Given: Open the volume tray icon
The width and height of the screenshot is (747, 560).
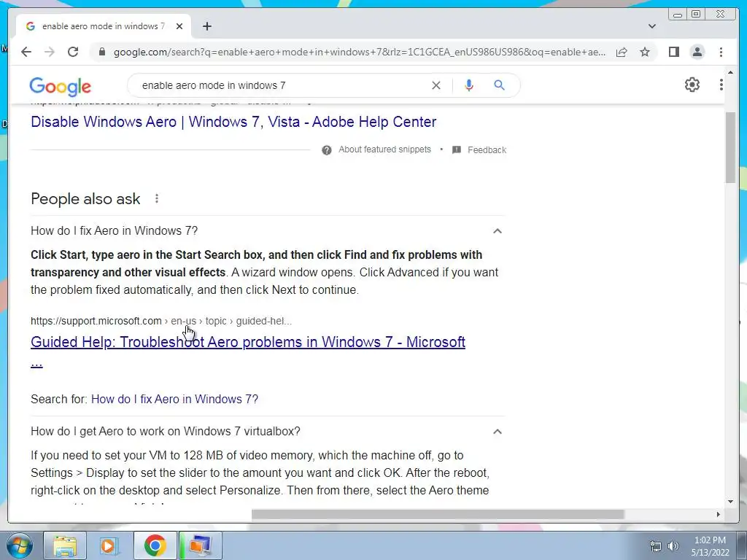Looking at the screenshot, I should [673, 546].
